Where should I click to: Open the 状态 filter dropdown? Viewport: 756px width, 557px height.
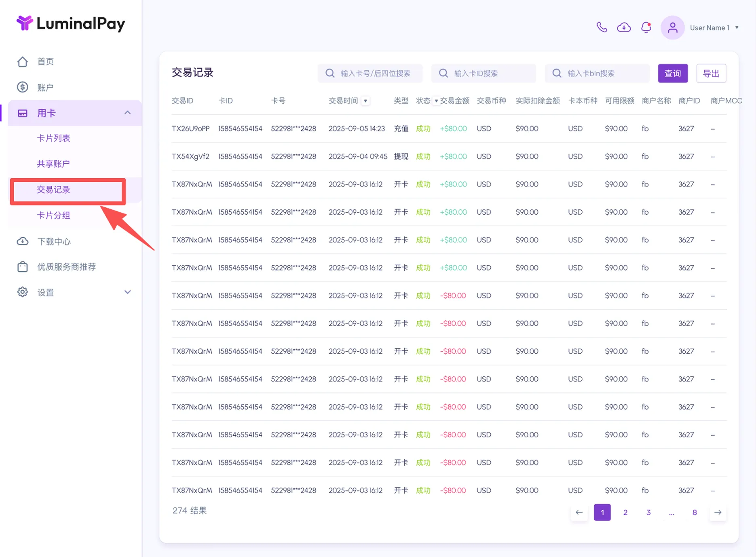click(436, 101)
